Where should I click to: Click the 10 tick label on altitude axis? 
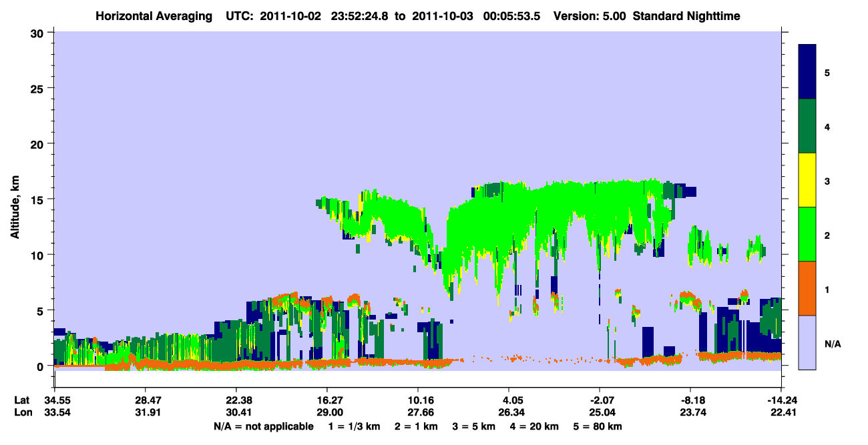38,255
